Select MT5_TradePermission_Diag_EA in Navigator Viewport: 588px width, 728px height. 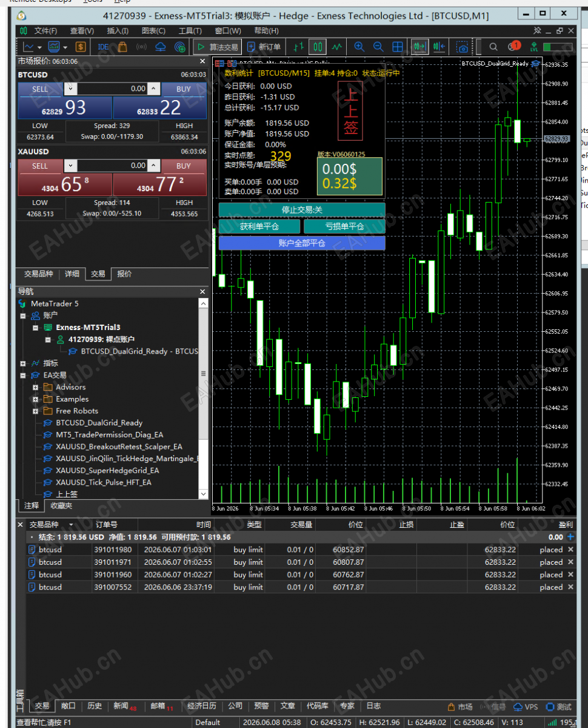pos(109,434)
